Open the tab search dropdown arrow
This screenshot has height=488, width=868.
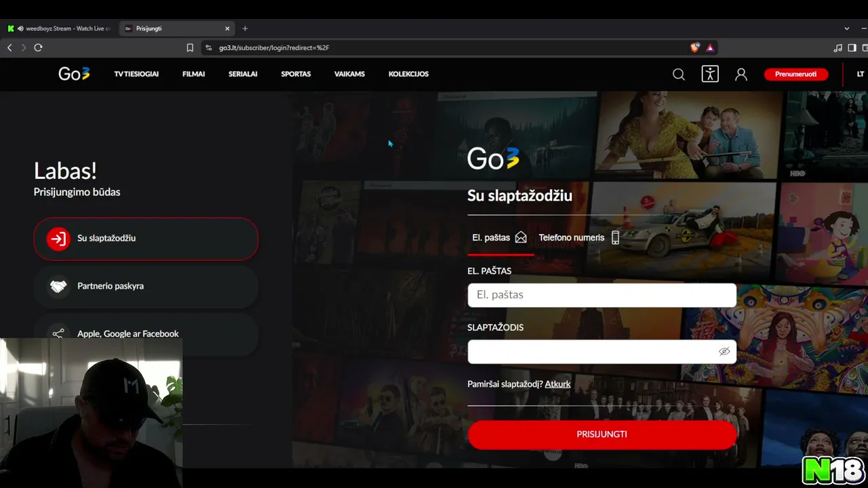click(x=847, y=28)
